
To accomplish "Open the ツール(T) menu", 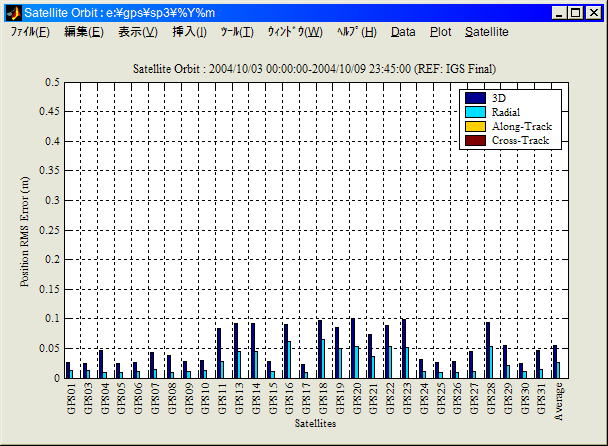I will tap(237, 32).
